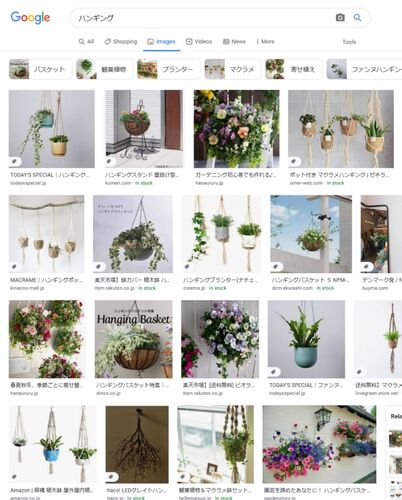Click the product tag icon on TODAY'S SPECIAL image
This screenshot has width=402, height=500.
point(14,161)
